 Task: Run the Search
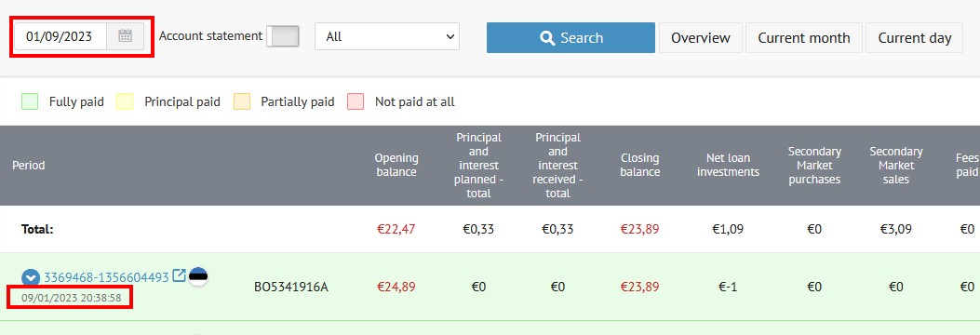tap(571, 37)
